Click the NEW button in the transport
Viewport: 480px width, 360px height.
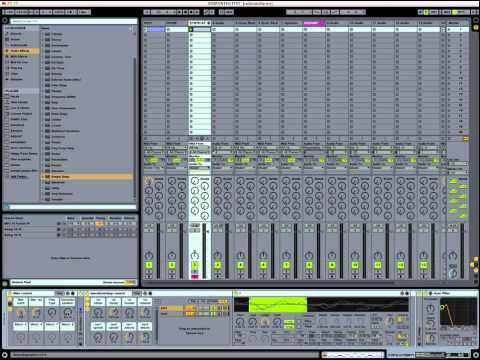pos(229,12)
